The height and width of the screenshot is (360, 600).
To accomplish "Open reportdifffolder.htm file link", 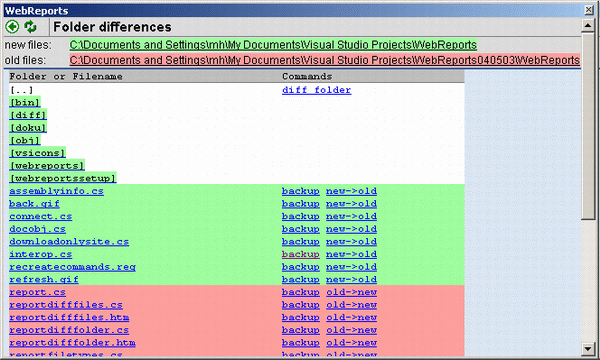I will click(72, 342).
